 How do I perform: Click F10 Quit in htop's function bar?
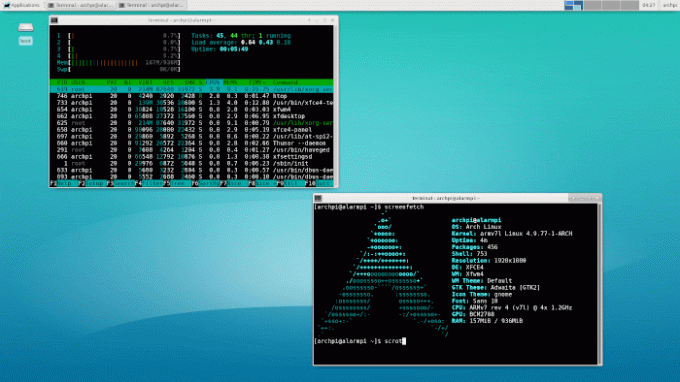(319, 183)
